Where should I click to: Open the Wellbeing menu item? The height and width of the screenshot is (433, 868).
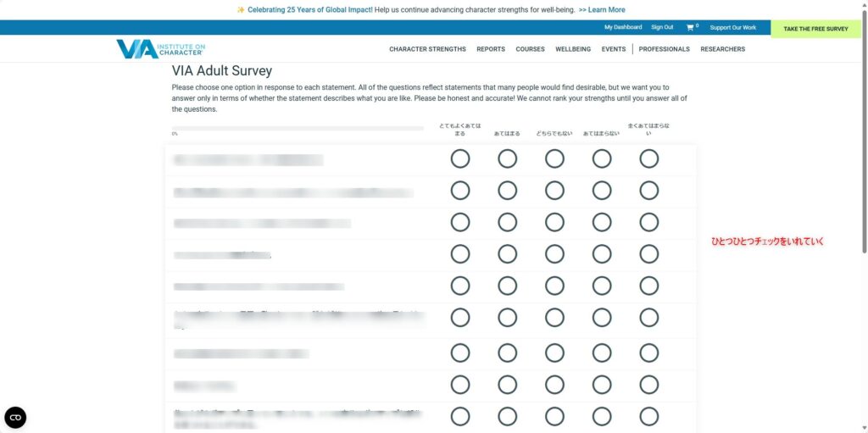point(573,49)
